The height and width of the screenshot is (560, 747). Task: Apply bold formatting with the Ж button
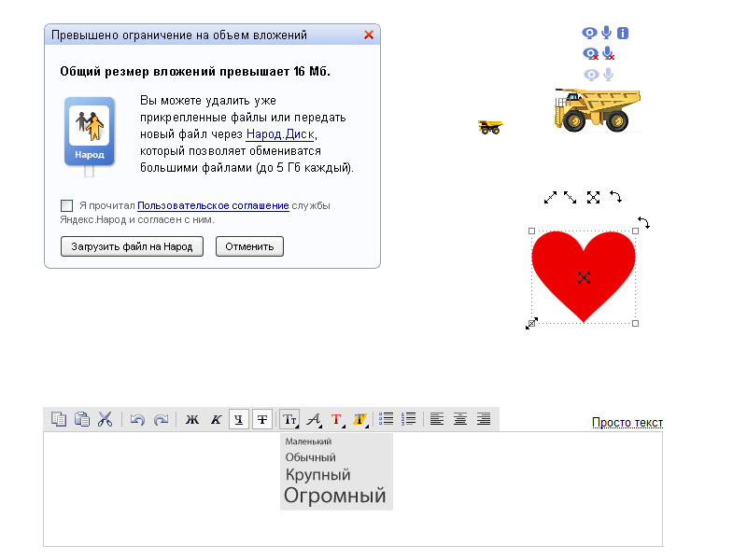tap(192, 419)
